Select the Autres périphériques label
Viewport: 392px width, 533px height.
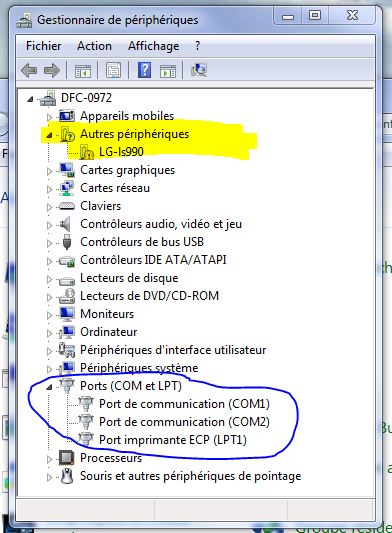[x=134, y=134]
